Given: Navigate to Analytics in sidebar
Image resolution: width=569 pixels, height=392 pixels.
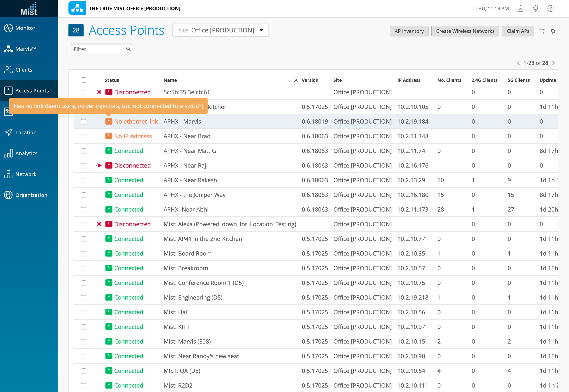Looking at the screenshot, I should (26, 153).
